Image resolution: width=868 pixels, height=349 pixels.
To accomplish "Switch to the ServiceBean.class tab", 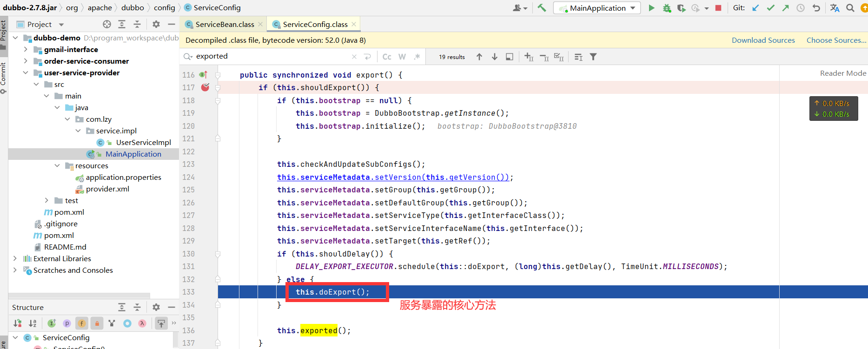I will pos(225,24).
